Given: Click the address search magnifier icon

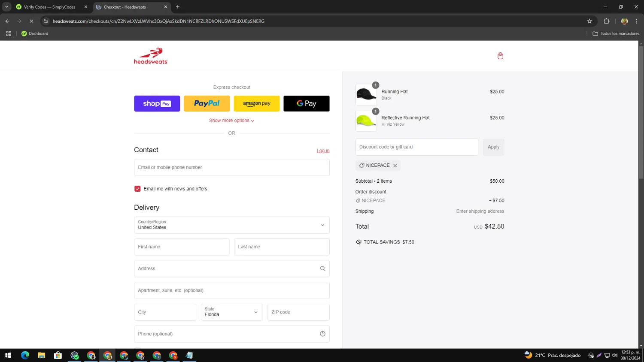Looking at the screenshot, I should 322,268.
